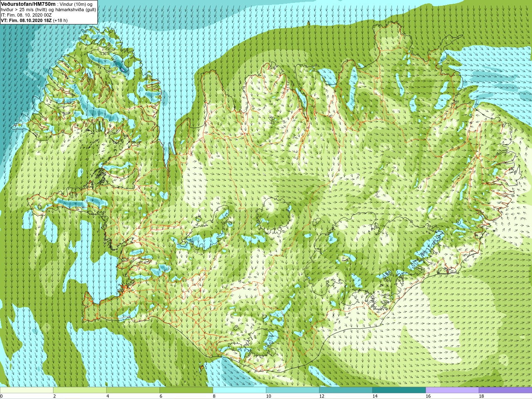Click the medium green 4–6 m/s legend swatch
Screen dimensions: 532x399
(x=133, y=390)
